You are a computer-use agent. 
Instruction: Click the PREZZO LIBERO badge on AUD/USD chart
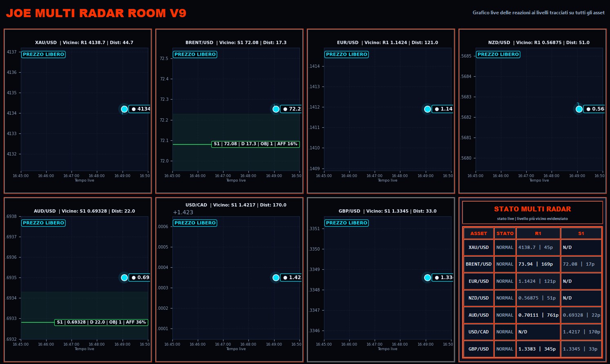coord(43,223)
